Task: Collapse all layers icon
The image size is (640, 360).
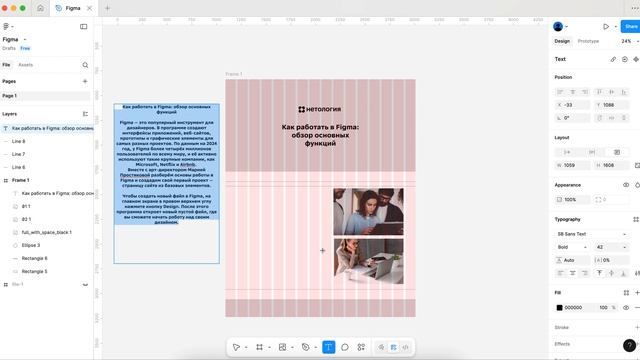Action: (85, 114)
